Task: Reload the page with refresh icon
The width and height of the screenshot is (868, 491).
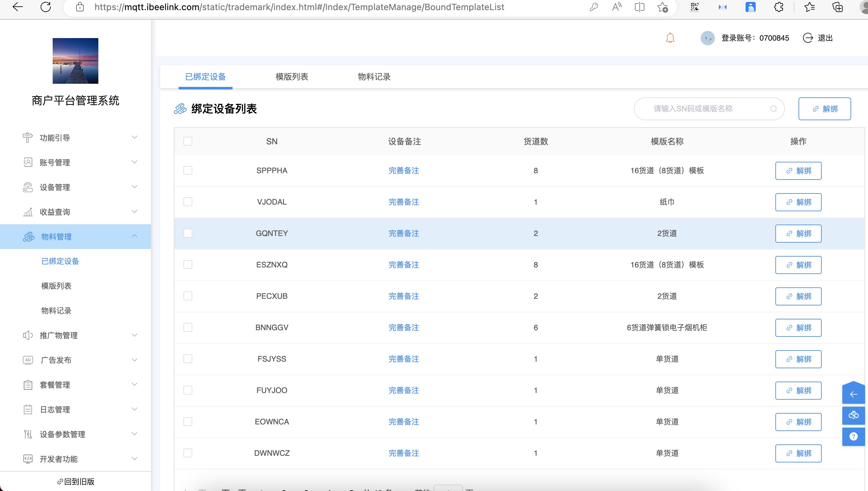Action: click(45, 7)
